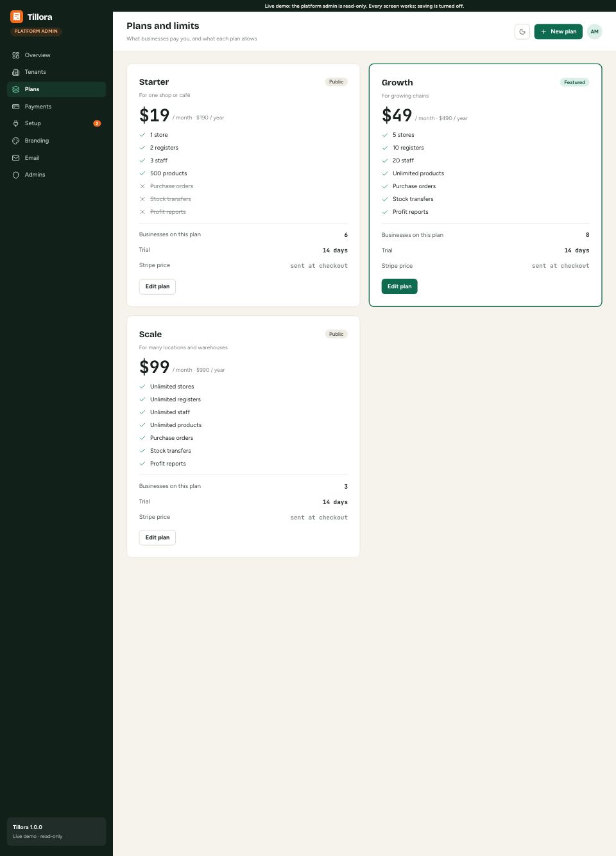Select the Plans menu item
This screenshot has height=856, width=616.
pos(56,89)
